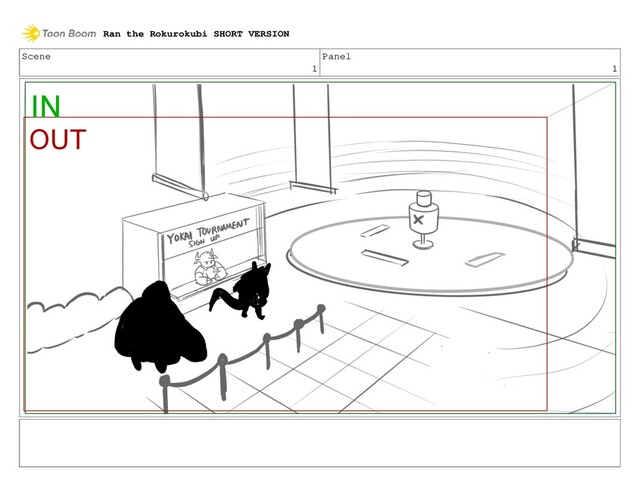Select scene number 1 in Scene box

(314, 69)
